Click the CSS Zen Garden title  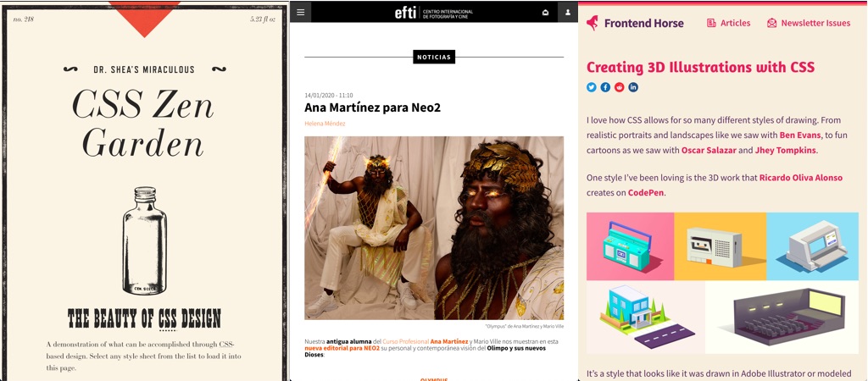(143, 124)
